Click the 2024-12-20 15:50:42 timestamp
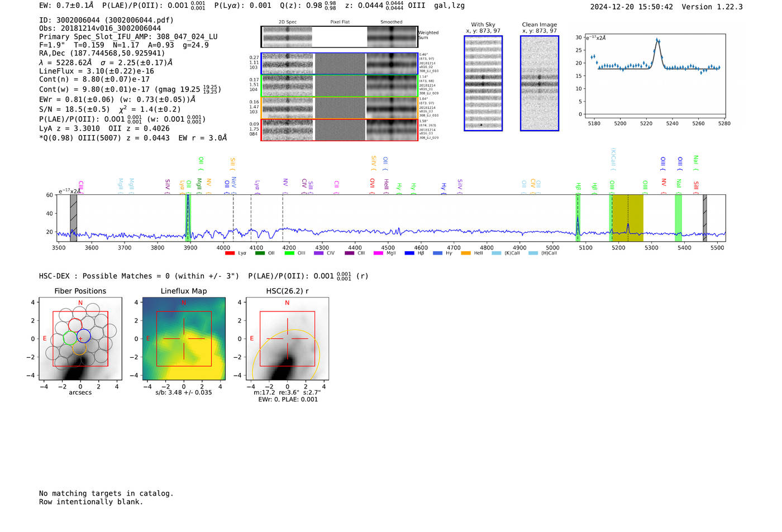This screenshot has width=782, height=532. (632, 7)
